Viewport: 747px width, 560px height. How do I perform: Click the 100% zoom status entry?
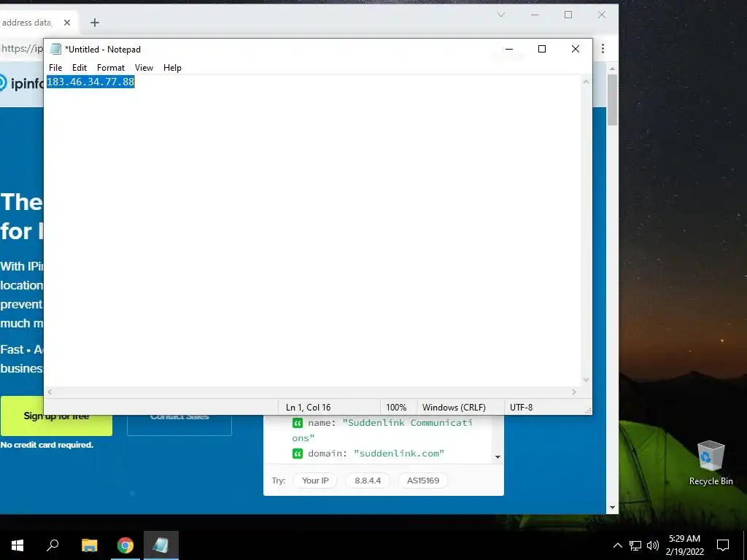[396, 407]
